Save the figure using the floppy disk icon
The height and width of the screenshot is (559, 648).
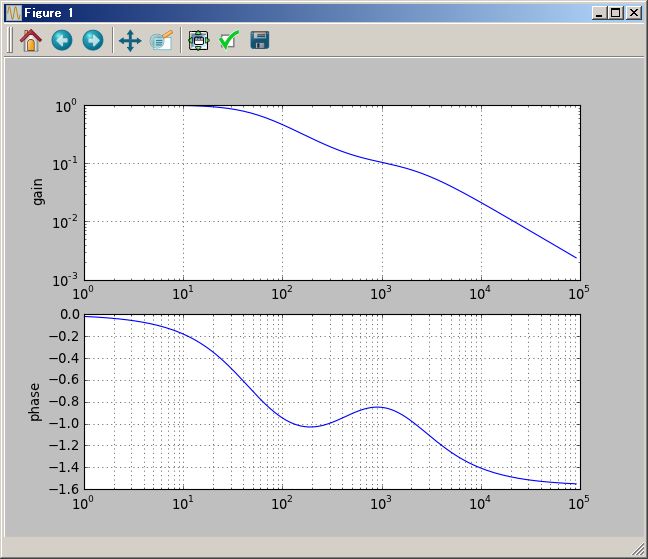(260, 40)
